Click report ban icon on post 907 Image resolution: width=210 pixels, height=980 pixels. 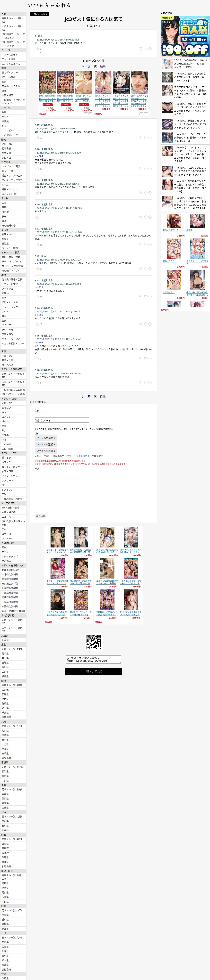pos(150,138)
